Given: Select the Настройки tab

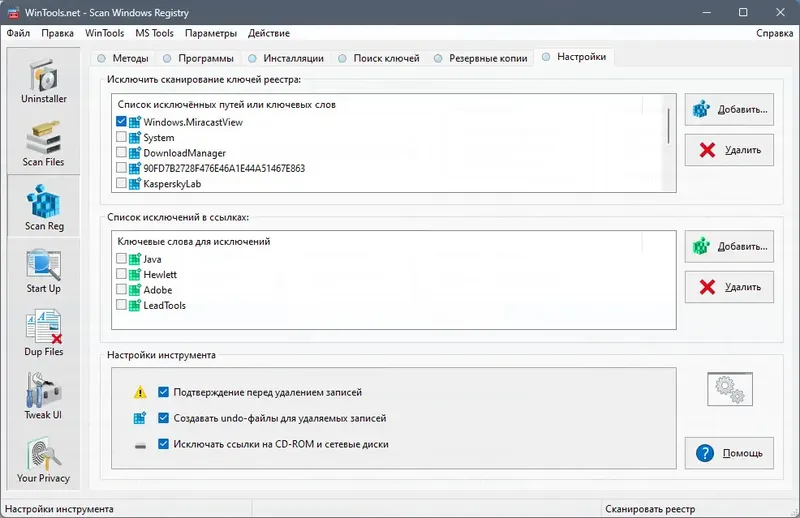Looking at the screenshot, I should tap(574, 57).
